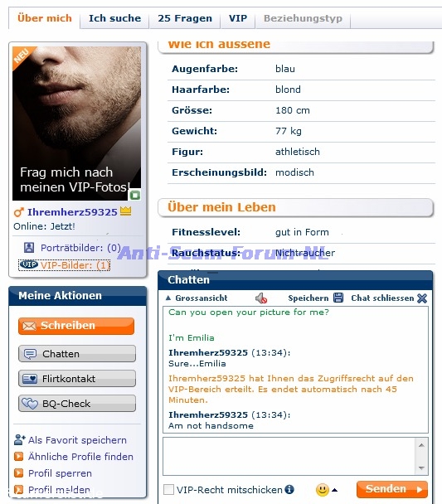Mute chat sound with speaker icon
Image resolution: width=442 pixels, height=504 pixels.
click(261, 298)
